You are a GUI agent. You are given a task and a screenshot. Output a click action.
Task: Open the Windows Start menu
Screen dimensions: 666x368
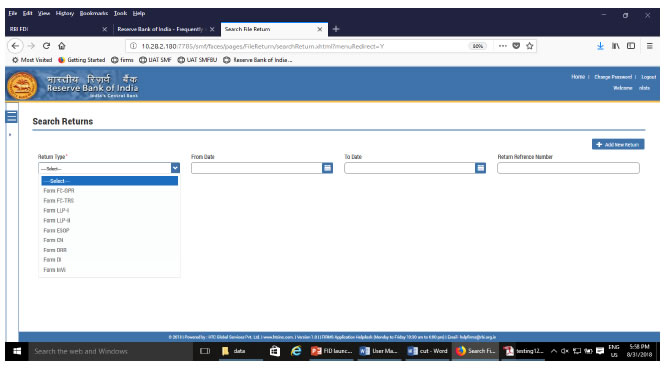(17, 351)
